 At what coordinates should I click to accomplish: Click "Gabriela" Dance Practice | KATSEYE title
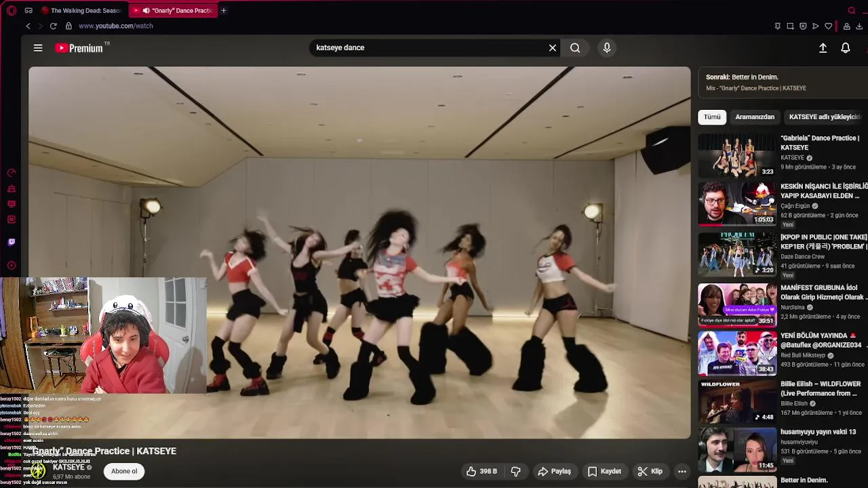coord(820,142)
